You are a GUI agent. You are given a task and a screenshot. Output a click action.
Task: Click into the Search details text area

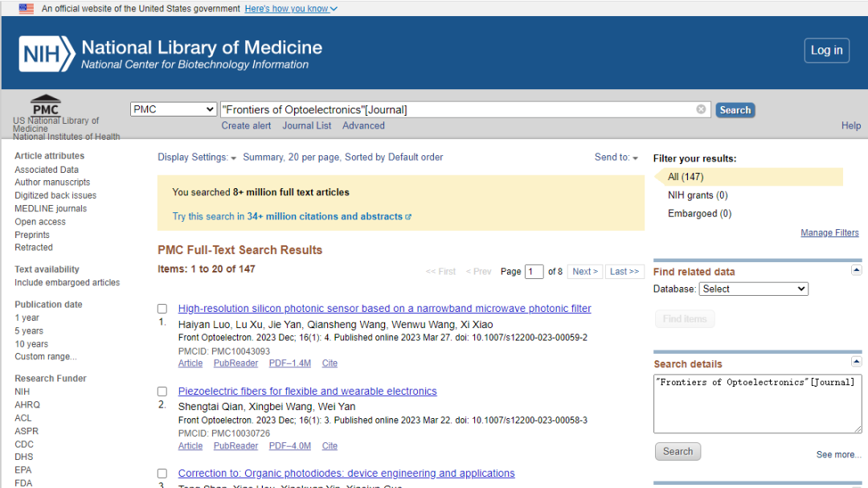757,404
